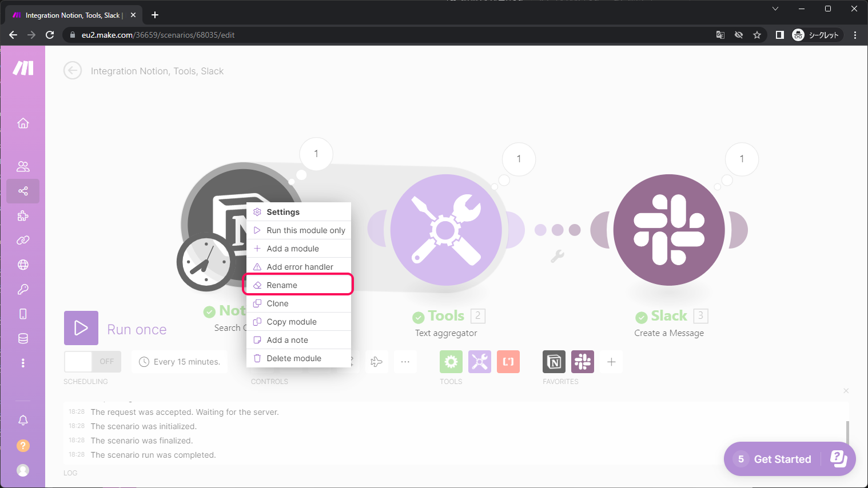Click the explain flow airplane icon
Screen dimensions: 868x488
click(376, 362)
